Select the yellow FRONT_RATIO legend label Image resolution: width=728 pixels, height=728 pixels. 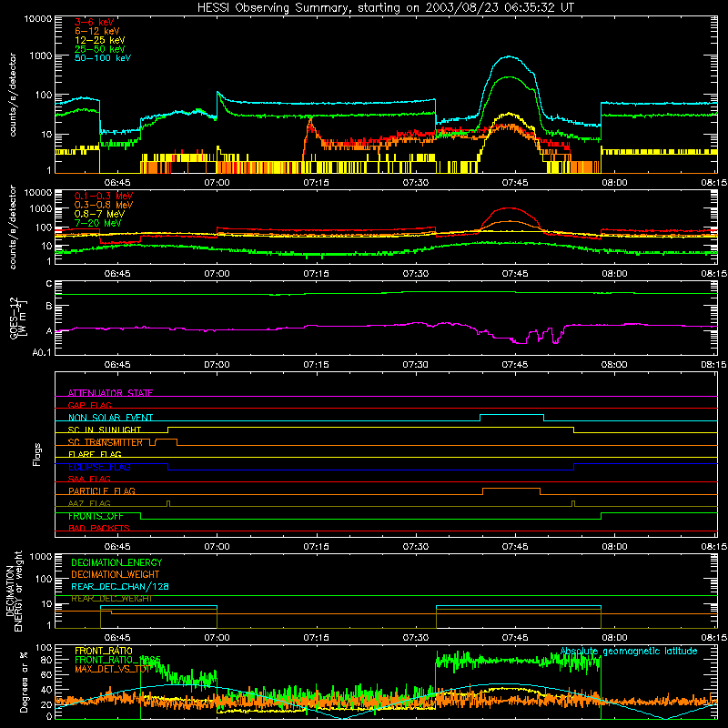(x=104, y=651)
